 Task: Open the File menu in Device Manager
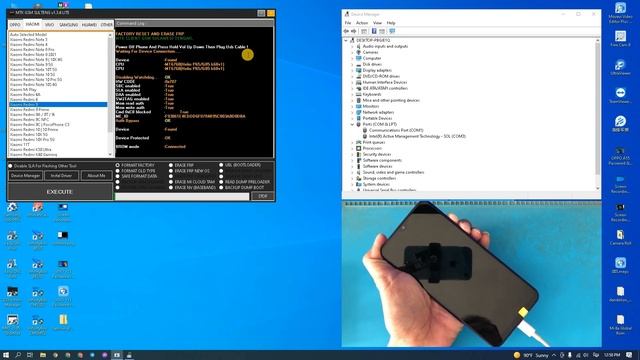click(x=348, y=23)
